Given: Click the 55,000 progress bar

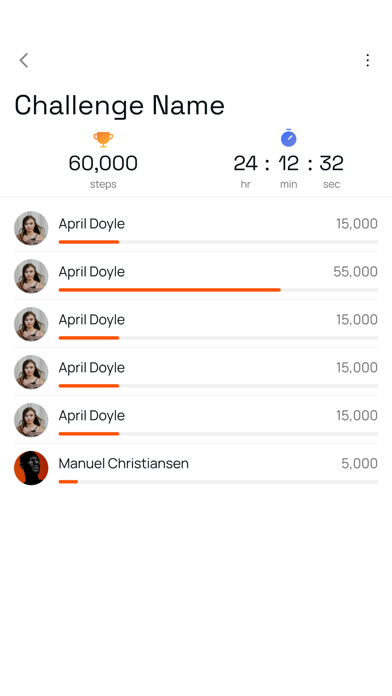Looking at the screenshot, I should click(x=218, y=290).
